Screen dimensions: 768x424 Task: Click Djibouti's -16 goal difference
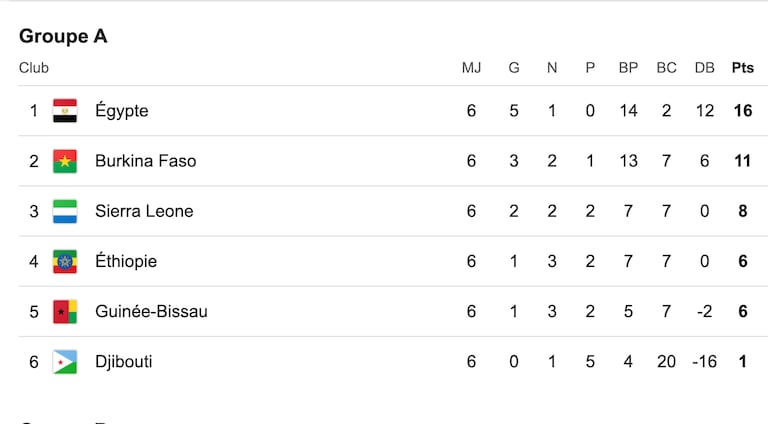coord(704,362)
